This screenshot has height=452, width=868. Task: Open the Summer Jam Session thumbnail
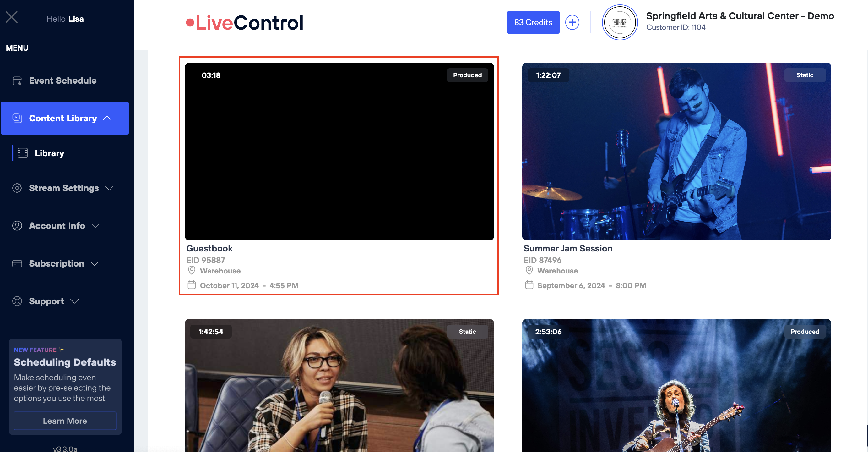pyautogui.click(x=676, y=152)
